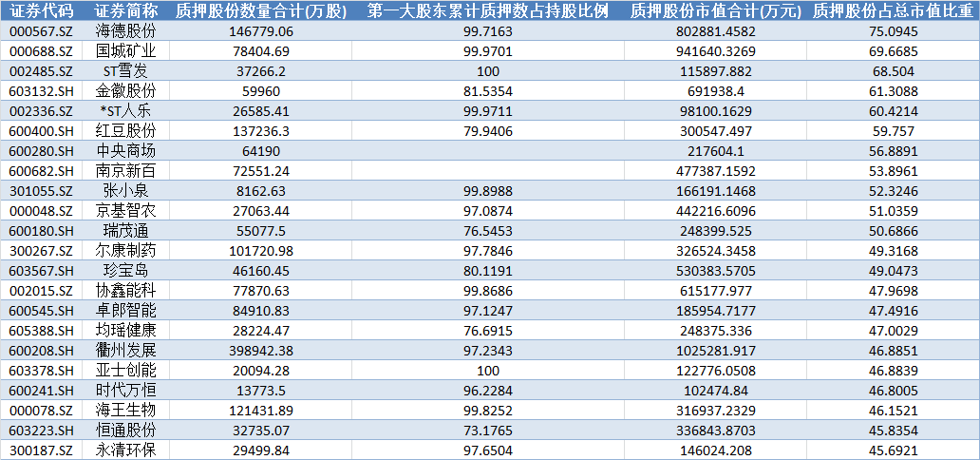Select value 530383.5705
Image resolution: width=980 pixels, height=460 pixels.
pos(718,271)
